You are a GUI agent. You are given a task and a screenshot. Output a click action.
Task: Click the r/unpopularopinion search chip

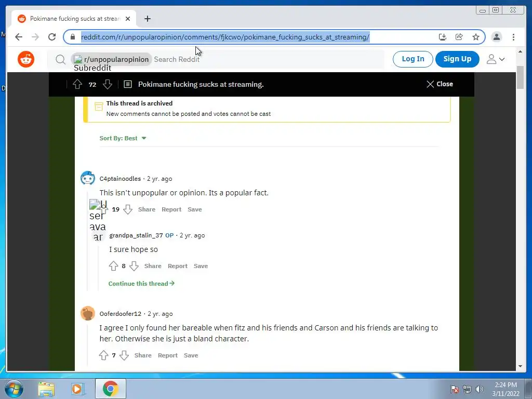(111, 59)
